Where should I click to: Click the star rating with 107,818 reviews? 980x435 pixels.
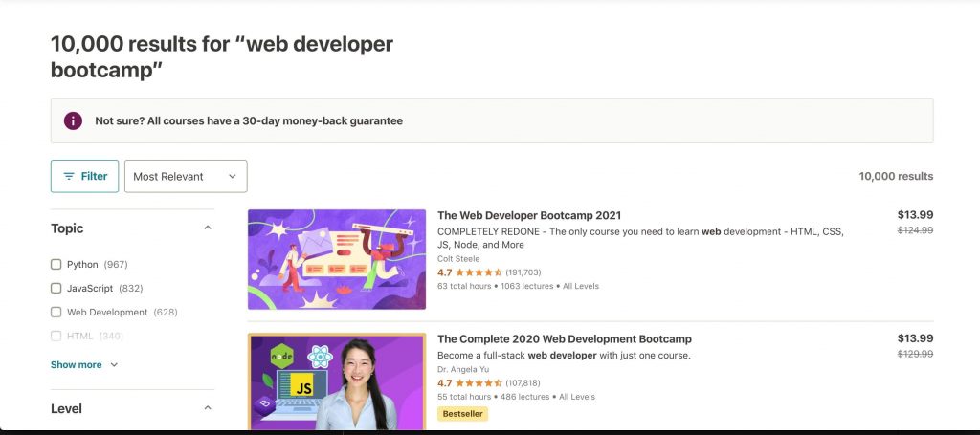[x=489, y=382]
